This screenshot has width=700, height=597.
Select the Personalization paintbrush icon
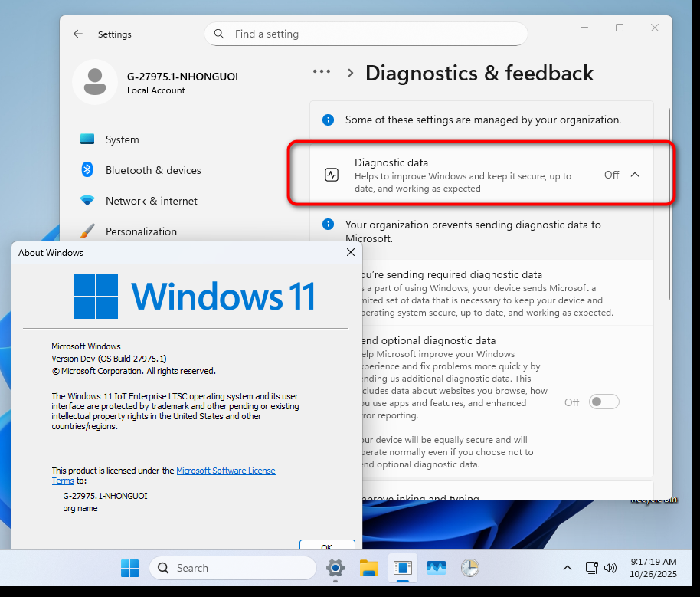click(x=87, y=231)
